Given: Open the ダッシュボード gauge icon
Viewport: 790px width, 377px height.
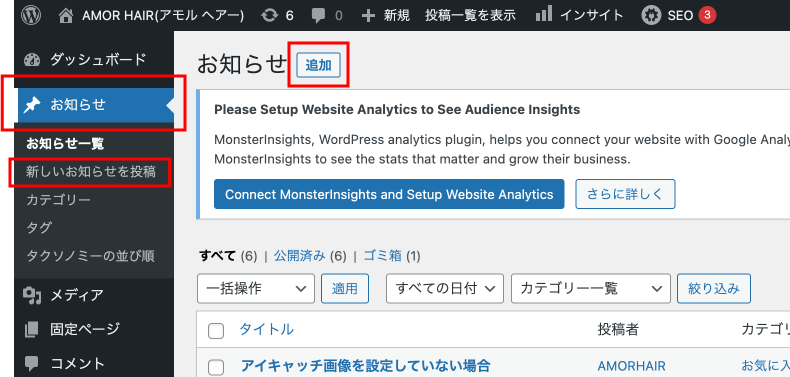Looking at the screenshot, I should pos(32,60).
